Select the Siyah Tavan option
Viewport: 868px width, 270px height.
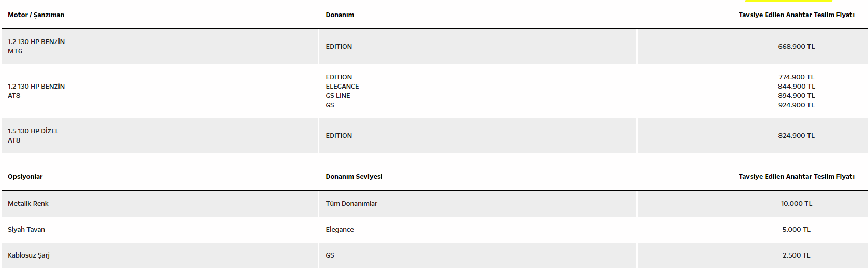[x=26, y=230]
